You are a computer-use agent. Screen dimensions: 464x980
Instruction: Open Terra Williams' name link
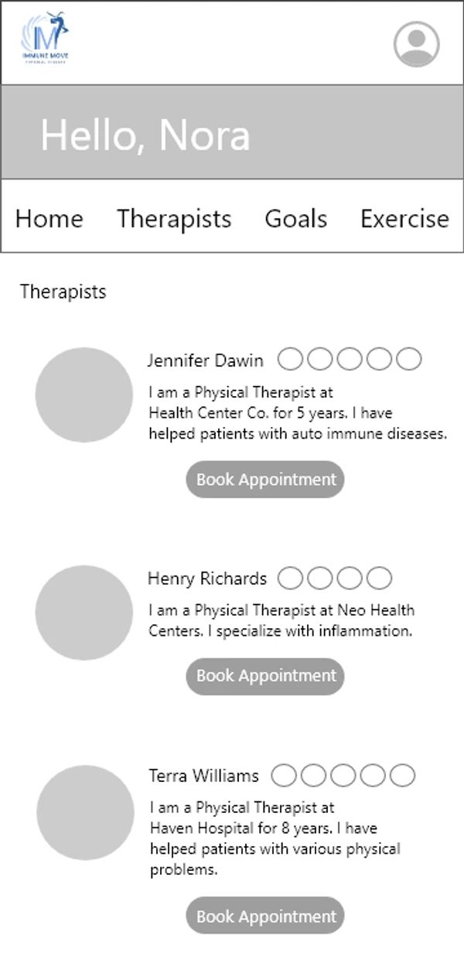[203, 776]
